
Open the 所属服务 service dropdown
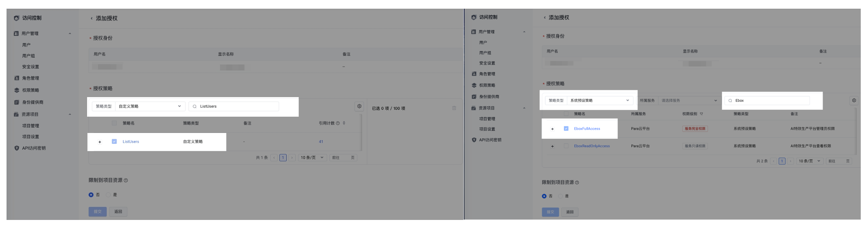[688, 100]
